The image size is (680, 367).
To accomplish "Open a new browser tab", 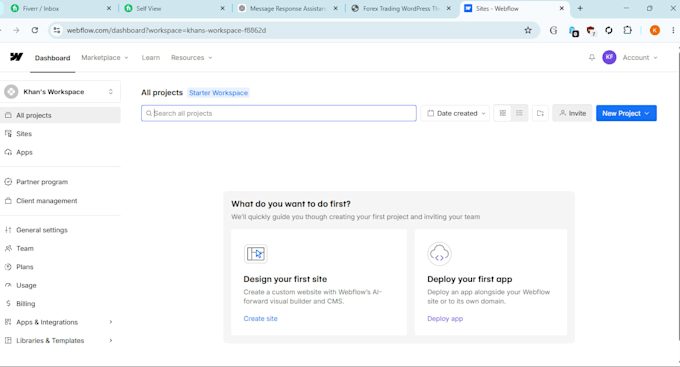I will [580, 8].
